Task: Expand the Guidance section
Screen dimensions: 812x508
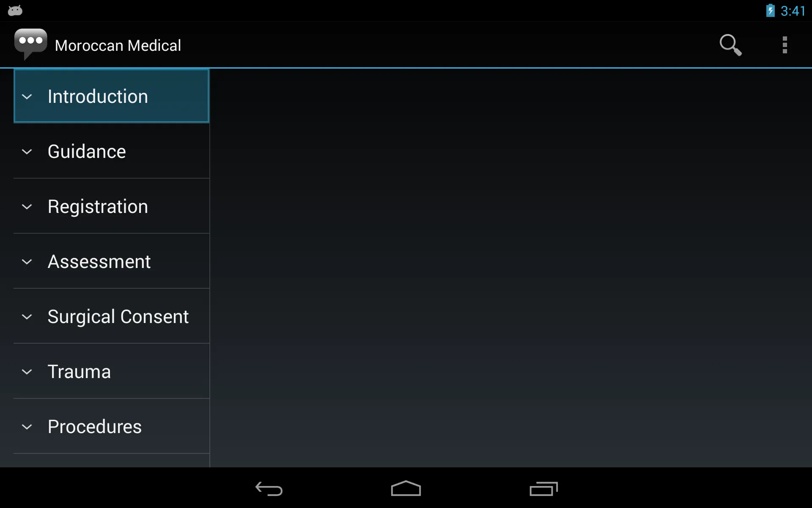Action: click(x=111, y=151)
